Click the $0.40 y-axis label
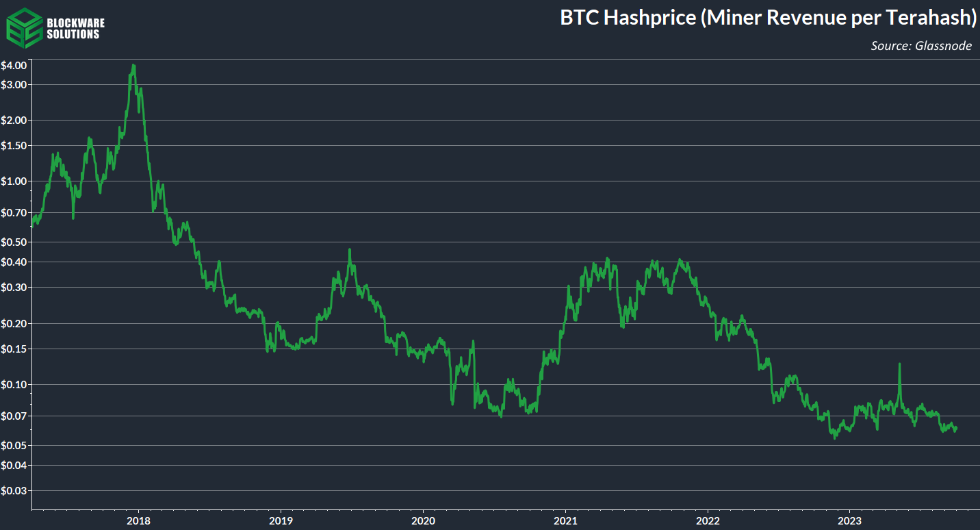The height and width of the screenshot is (530, 980). (x=14, y=262)
